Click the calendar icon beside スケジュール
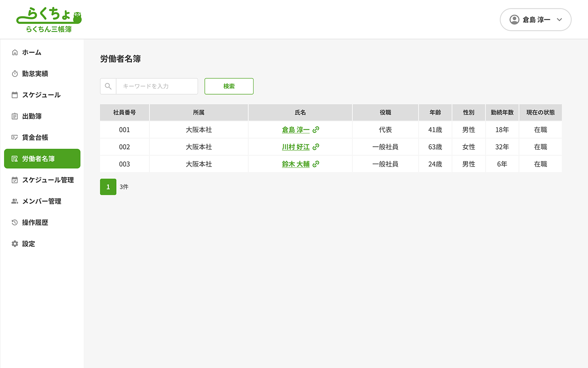 coord(15,95)
